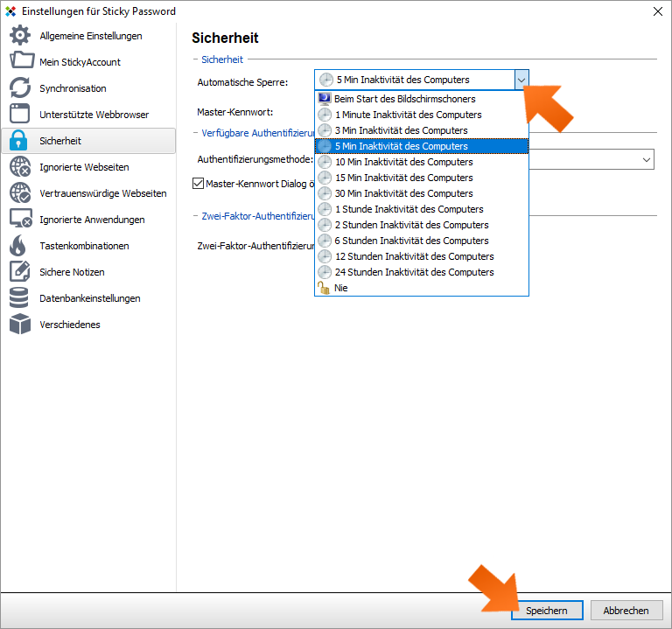
Task: Choose Nie to never lock automatically
Action: point(422,288)
